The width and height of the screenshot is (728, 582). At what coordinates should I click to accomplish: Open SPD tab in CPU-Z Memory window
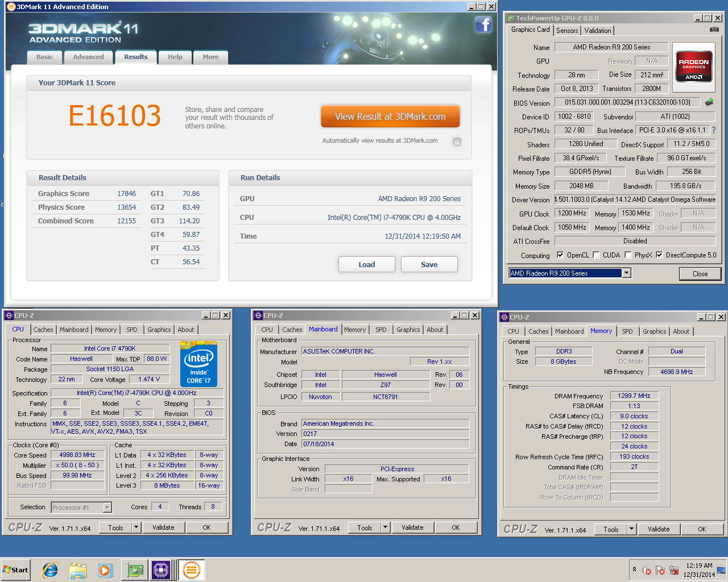pyautogui.click(x=627, y=331)
